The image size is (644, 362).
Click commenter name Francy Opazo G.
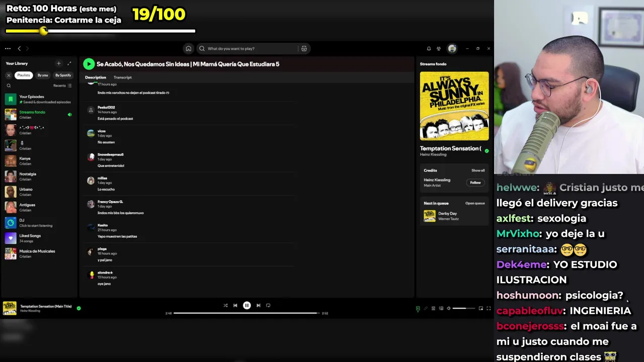click(x=110, y=202)
